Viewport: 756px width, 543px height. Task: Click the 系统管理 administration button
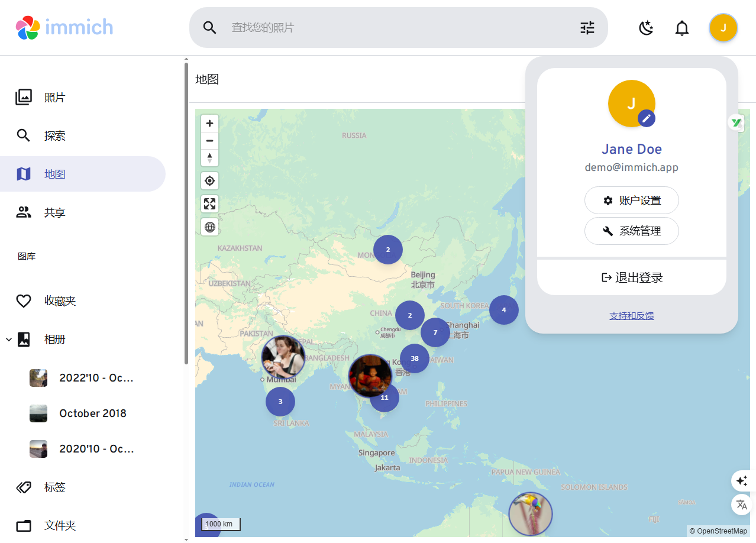pos(631,231)
